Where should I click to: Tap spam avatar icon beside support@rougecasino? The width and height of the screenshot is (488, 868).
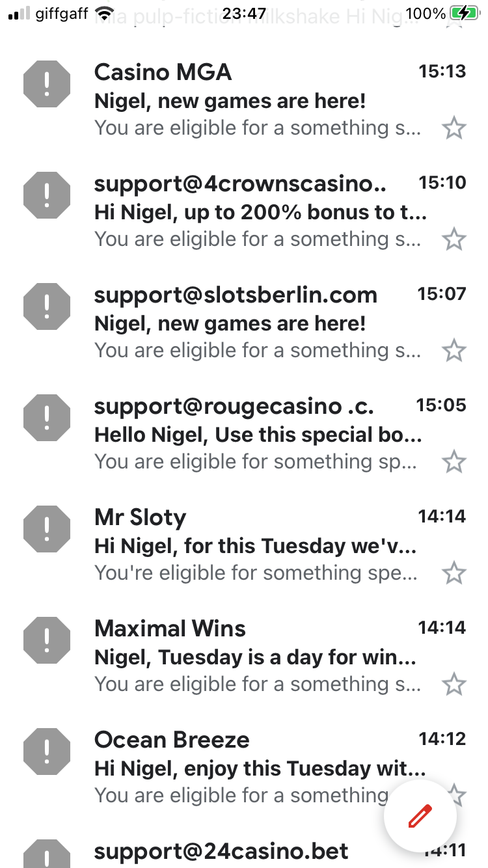coord(46,418)
